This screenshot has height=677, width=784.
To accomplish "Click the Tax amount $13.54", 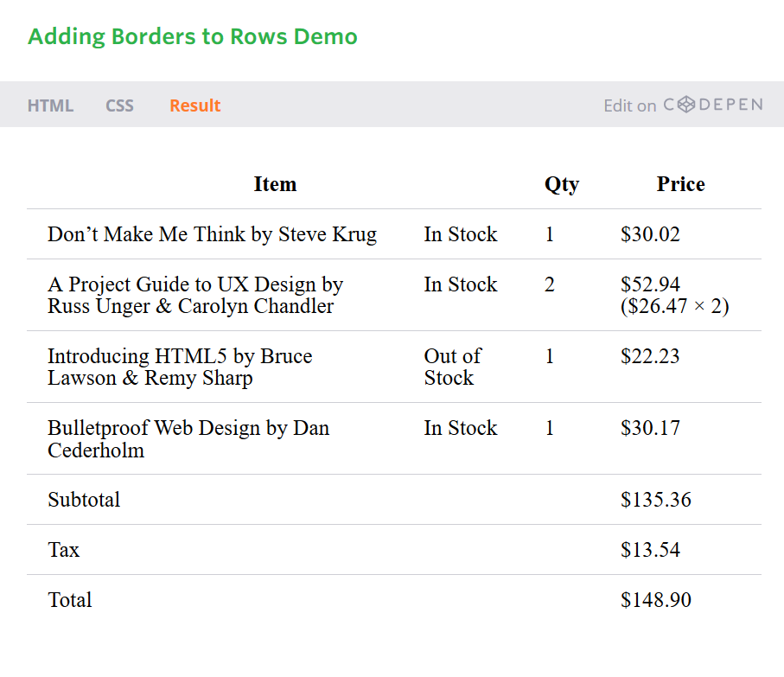I will (x=650, y=550).
